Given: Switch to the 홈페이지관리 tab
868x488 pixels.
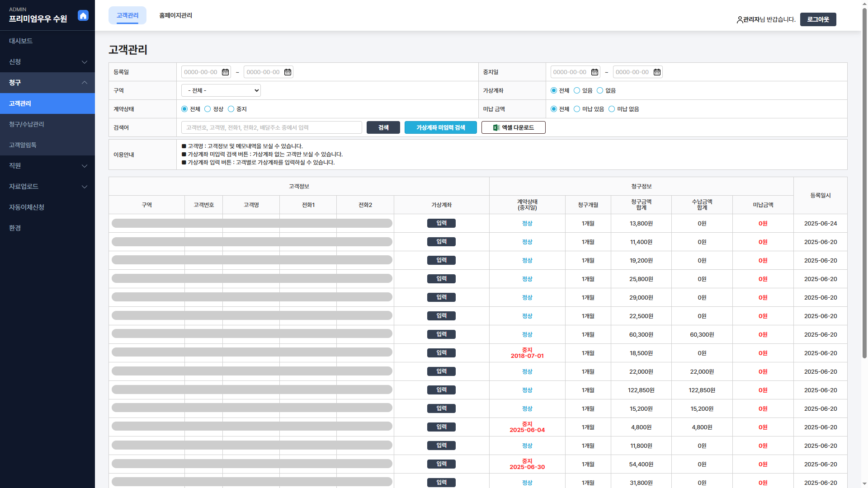Looking at the screenshot, I should (175, 16).
